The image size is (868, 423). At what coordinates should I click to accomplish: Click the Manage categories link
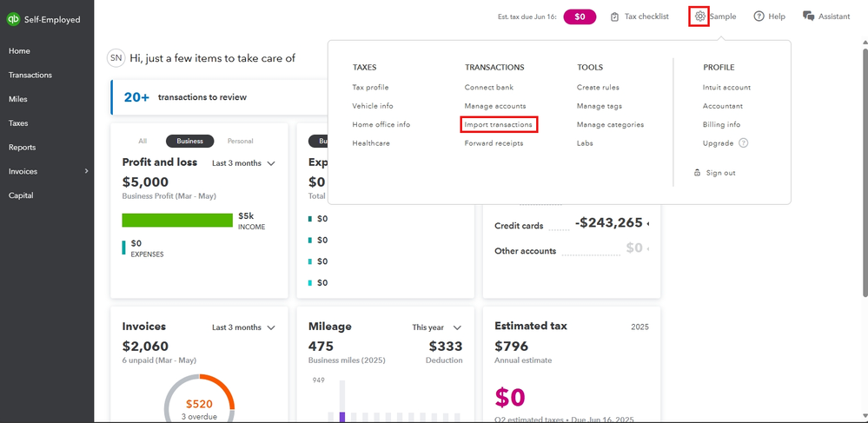[610, 125]
